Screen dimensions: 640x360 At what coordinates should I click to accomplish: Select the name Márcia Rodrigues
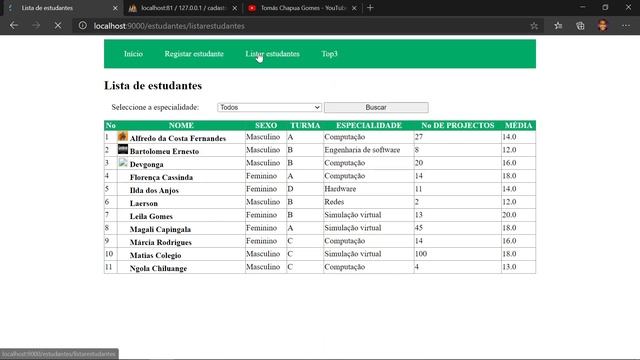(x=160, y=242)
